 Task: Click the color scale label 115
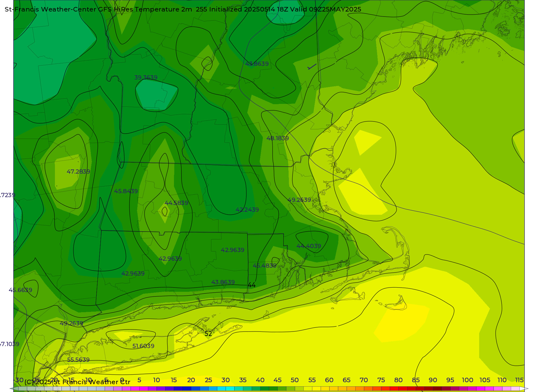coord(519,380)
